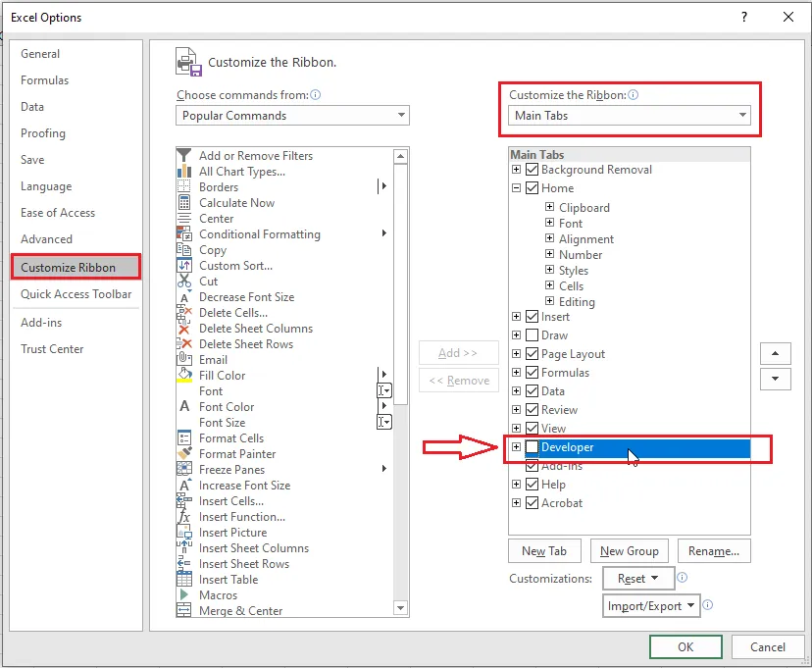The height and width of the screenshot is (668, 812).
Task: Open the Choose commands from dropdown
Action: click(292, 115)
